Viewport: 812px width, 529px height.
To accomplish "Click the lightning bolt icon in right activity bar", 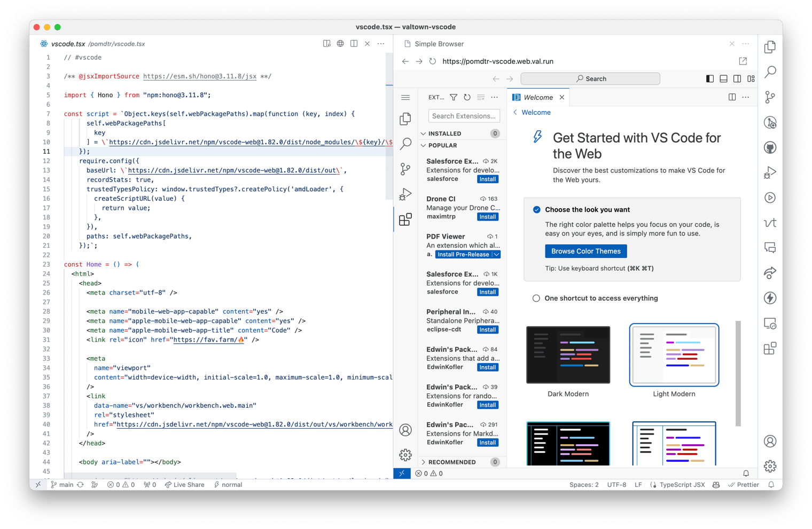I will coord(770,298).
